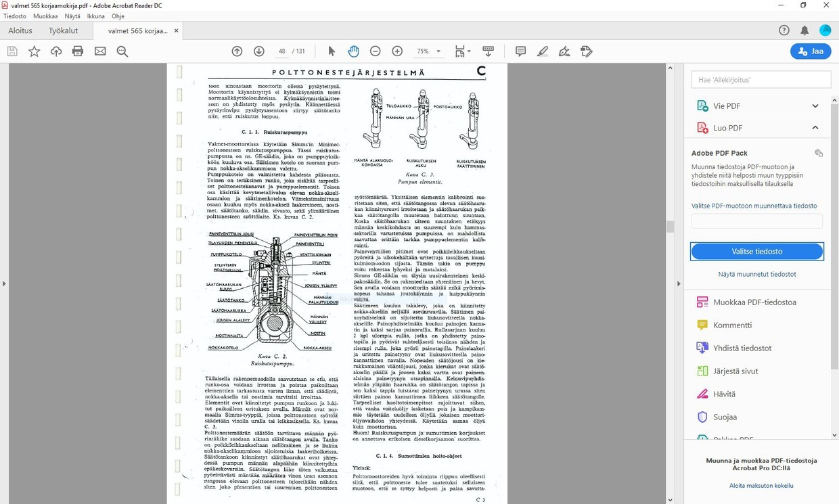The height and width of the screenshot is (504, 839).
Task: Activate the Hand pan tool
Action: (x=353, y=51)
